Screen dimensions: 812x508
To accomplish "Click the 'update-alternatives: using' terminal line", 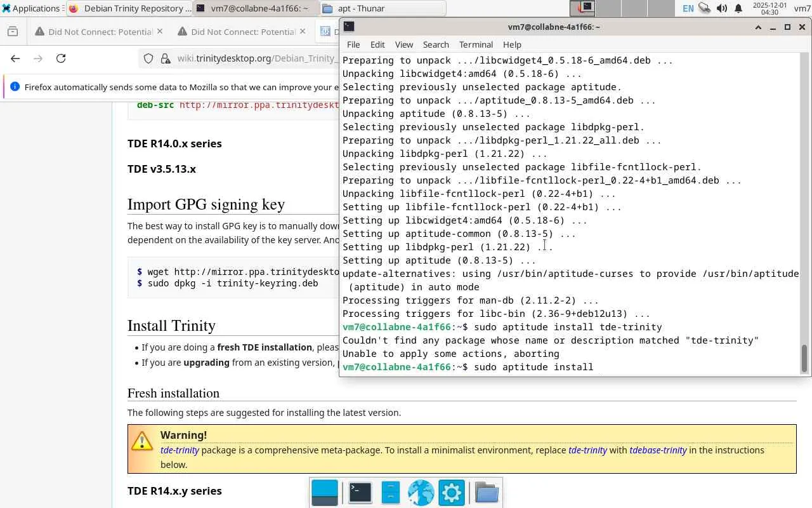I will (571, 280).
